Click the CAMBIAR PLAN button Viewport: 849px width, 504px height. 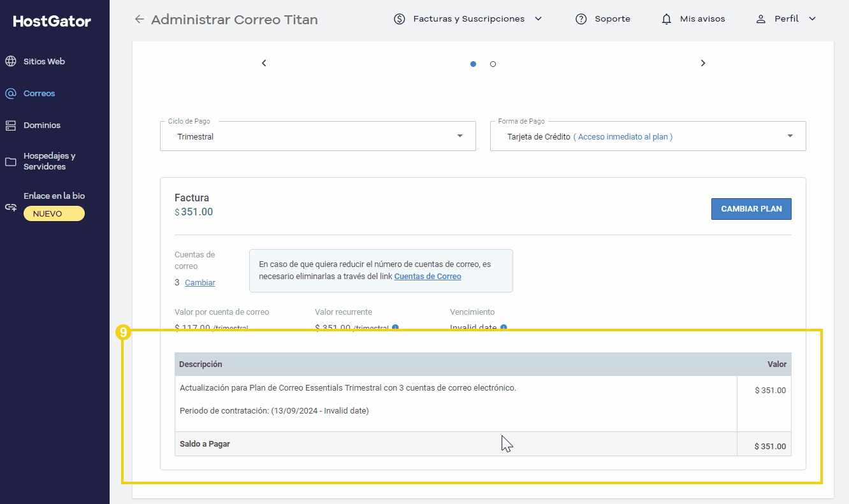(751, 209)
